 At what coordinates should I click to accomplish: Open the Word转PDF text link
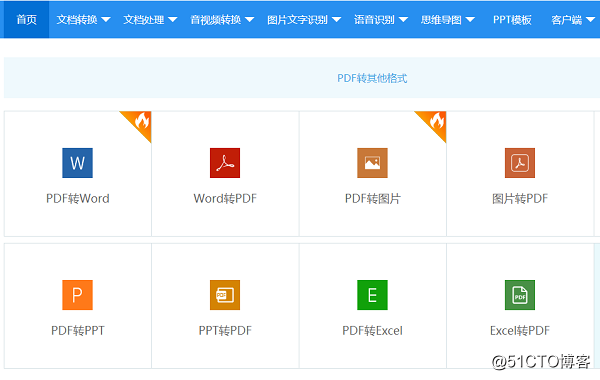(x=225, y=199)
